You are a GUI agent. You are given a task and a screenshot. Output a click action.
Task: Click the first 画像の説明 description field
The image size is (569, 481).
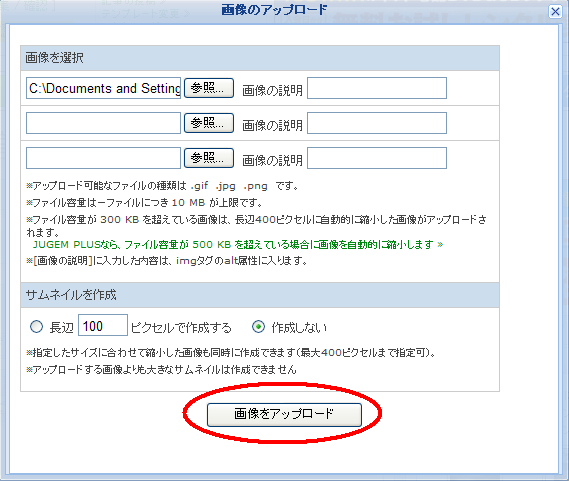377,88
